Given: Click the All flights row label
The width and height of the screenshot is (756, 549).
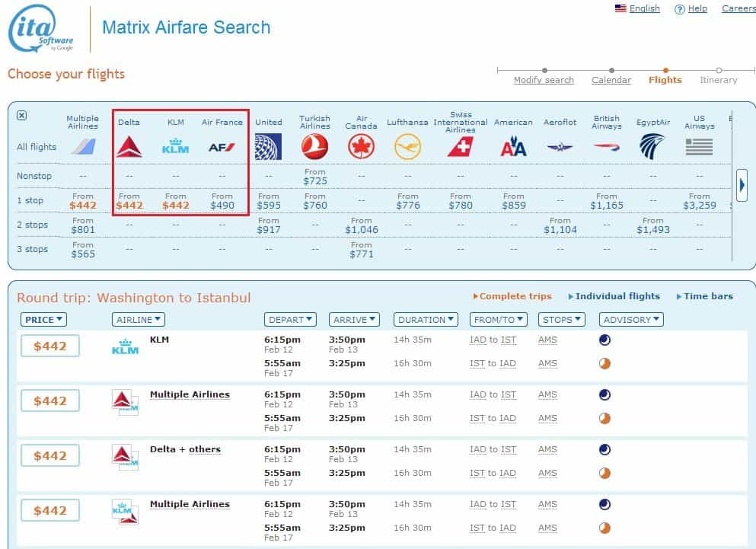Looking at the screenshot, I should pyautogui.click(x=37, y=147).
